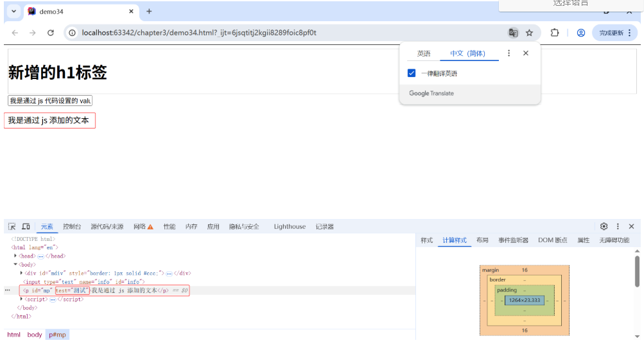The height and width of the screenshot is (345, 644).
Task: Open the user profile icon
Action: coord(580,33)
